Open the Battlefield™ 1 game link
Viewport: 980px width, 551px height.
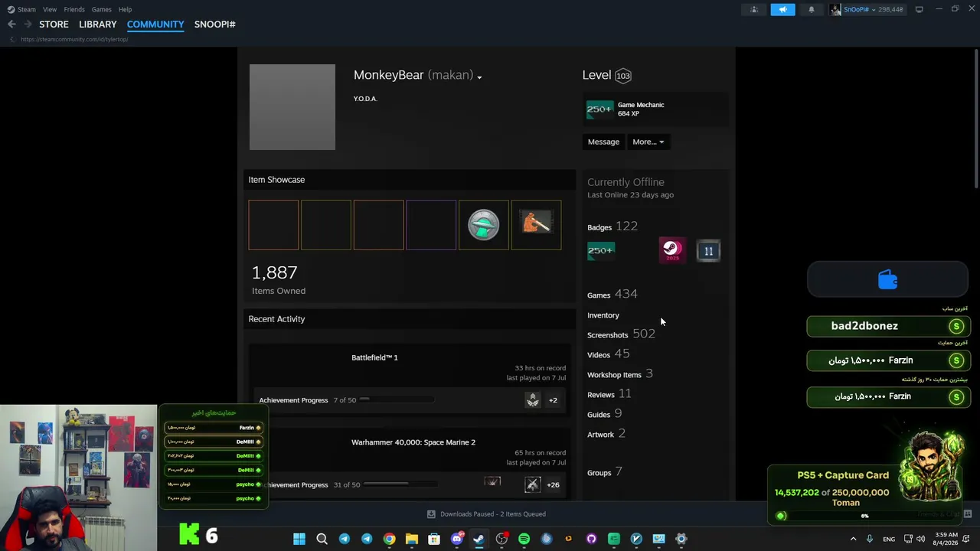(x=374, y=357)
